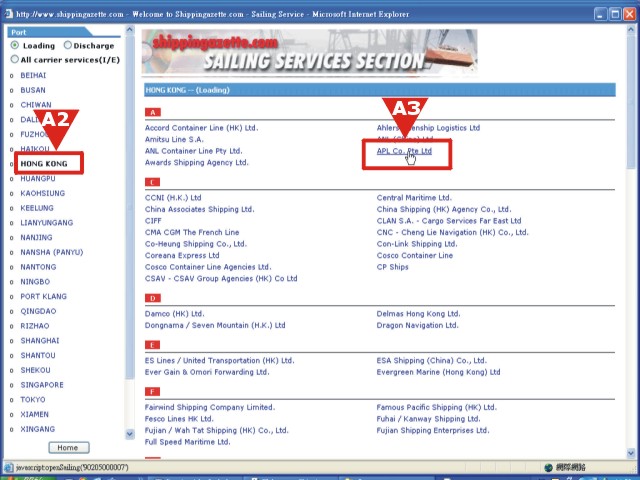Open the KAOHSIUNG port link
The height and width of the screenshot is (480, 640).
pos(42,193)
